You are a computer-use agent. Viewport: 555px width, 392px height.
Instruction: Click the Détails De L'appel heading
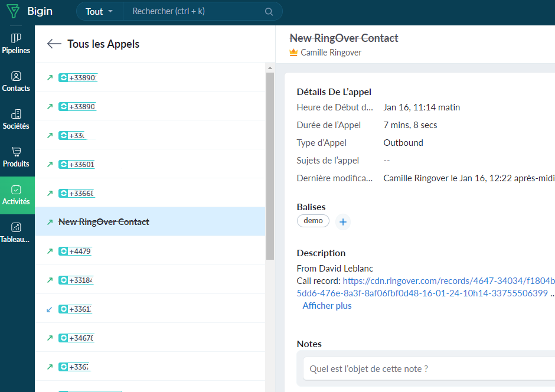coord(334,92)
